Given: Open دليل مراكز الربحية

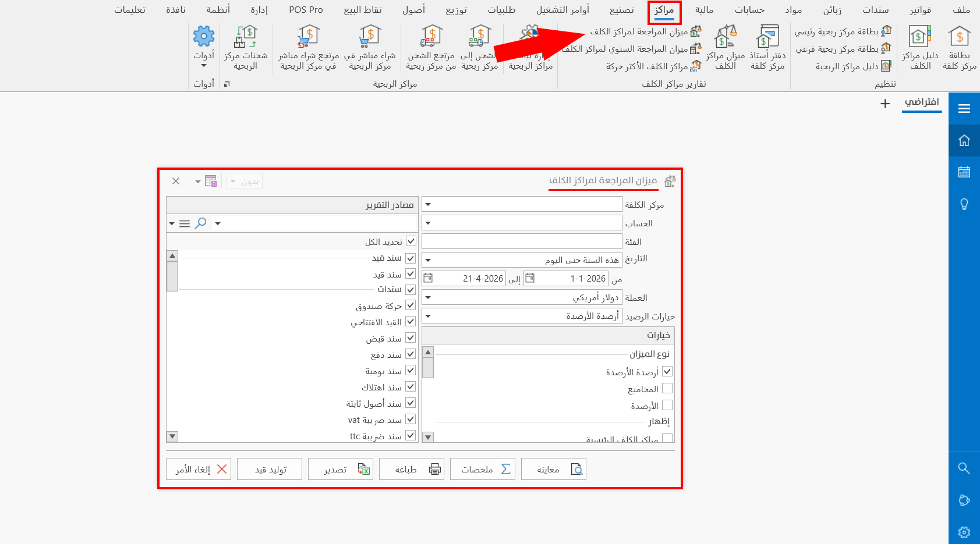Looking at the screenshot, I should point(853,66).
